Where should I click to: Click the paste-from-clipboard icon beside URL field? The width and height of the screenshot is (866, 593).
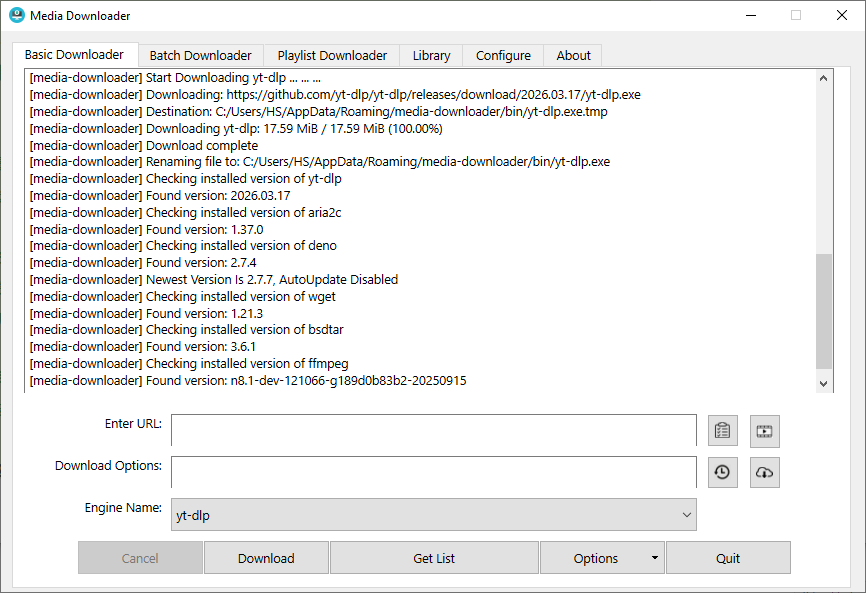723,430
